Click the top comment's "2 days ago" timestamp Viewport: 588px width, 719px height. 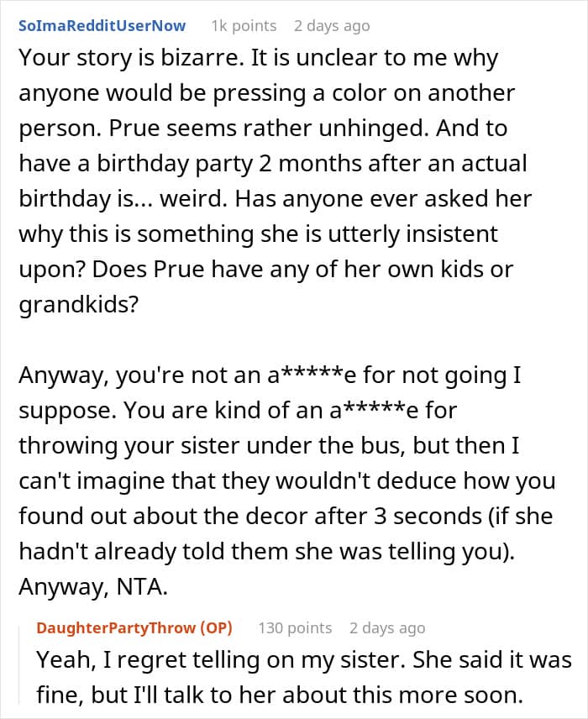pyautogui.click(x=332, y=25)
